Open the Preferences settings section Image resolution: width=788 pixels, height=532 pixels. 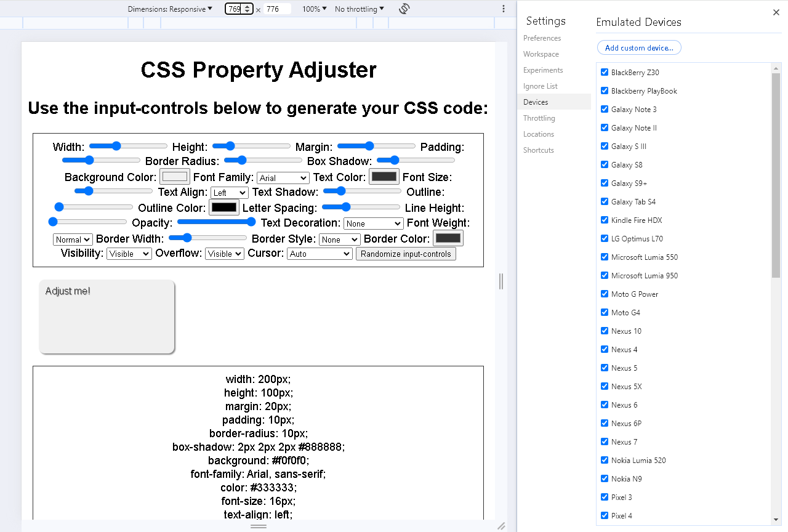click(542, 38)
